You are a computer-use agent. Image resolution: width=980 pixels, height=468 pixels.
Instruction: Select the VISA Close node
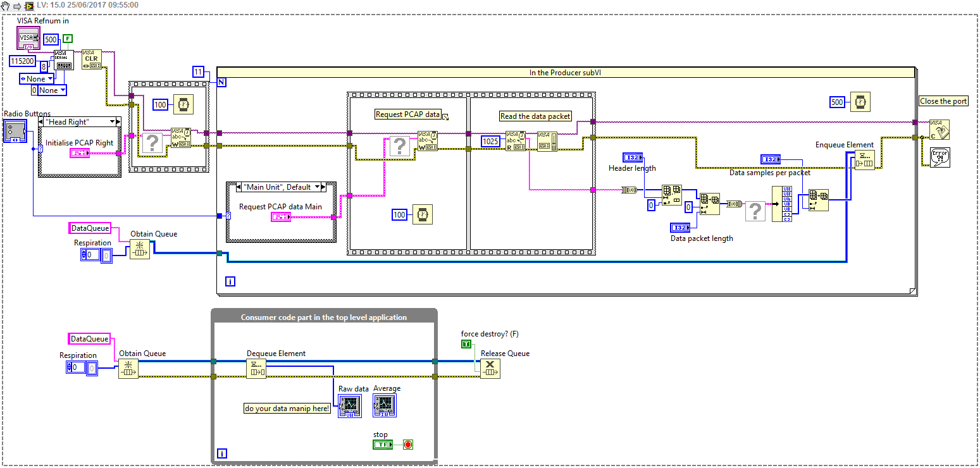tap(940, 130)
